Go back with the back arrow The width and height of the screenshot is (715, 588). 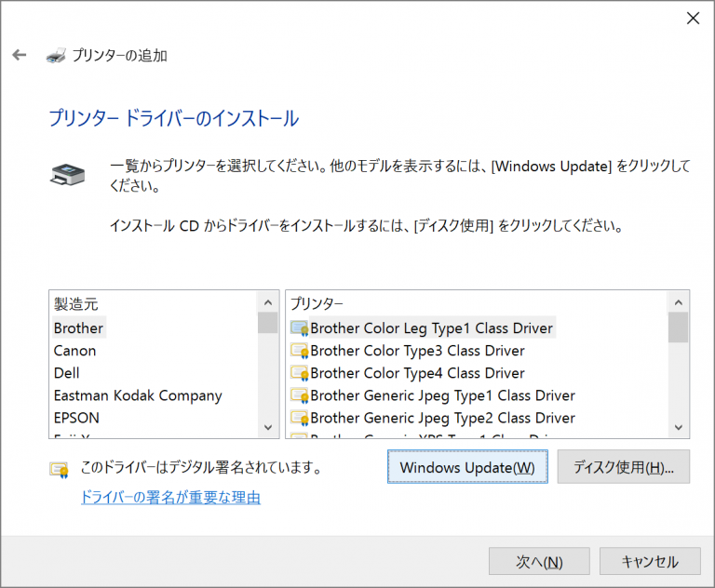pyautogui.click(x=20, y=55)
